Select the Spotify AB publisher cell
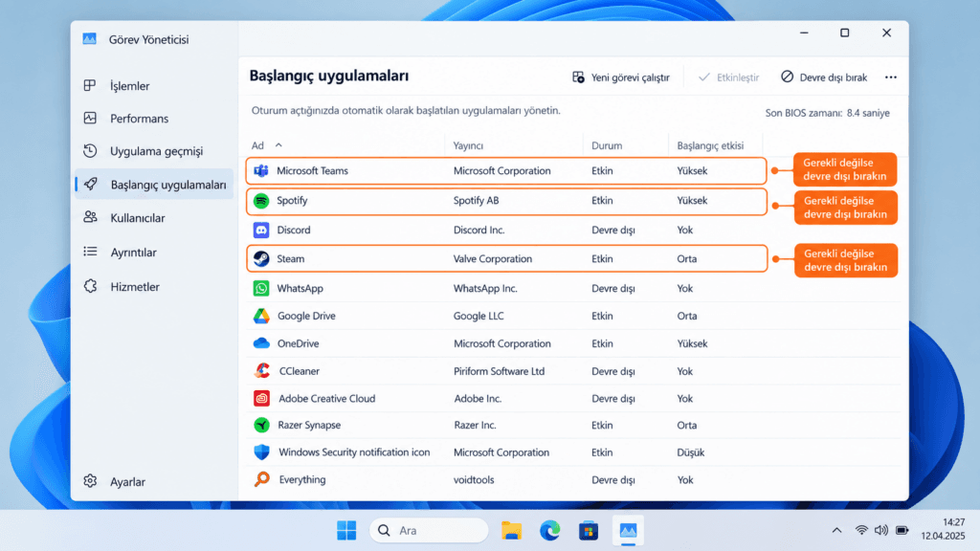Viewport: 980px width, 551px height. tap(477, 201)
